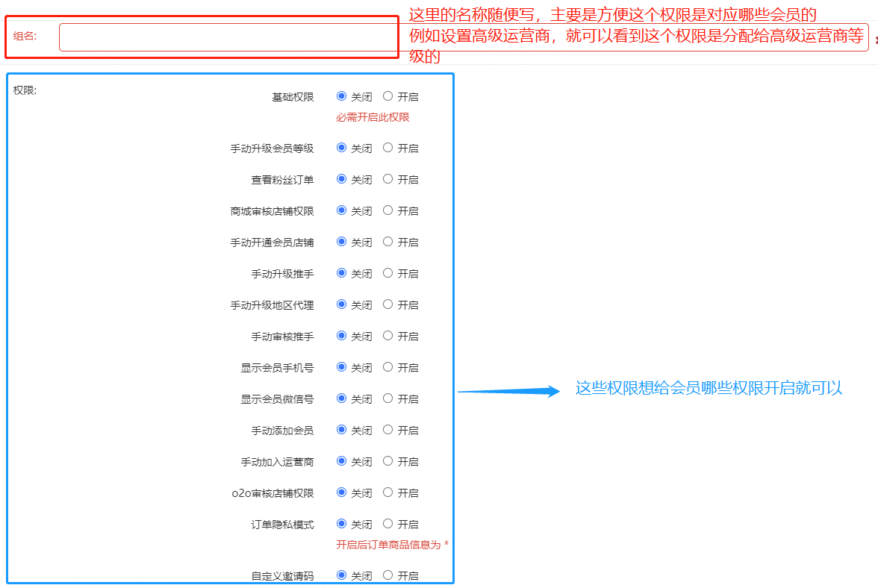Click the 自定义邀请码 row label
Screen dimensions: 878x588
pos(282,576)
